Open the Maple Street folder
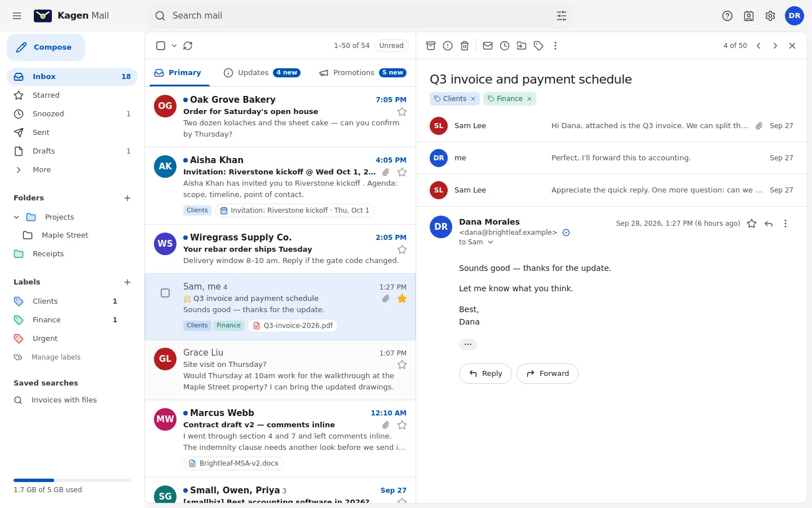812x508 pixels. 72,235
